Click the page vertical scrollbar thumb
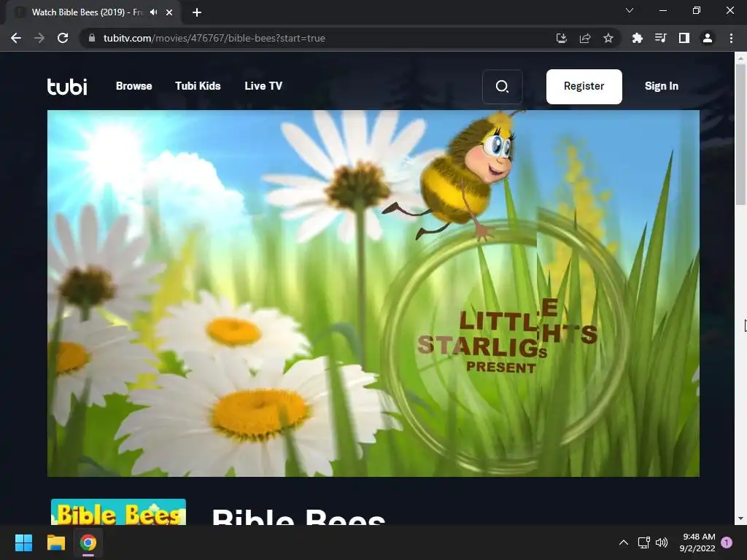 point(740,134)
